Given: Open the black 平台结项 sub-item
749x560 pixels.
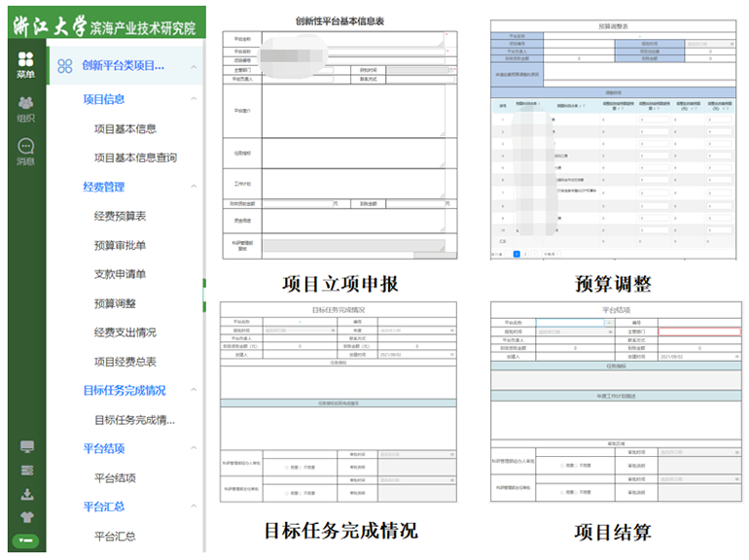Looking at the screenshot, I should pos(115,478).
